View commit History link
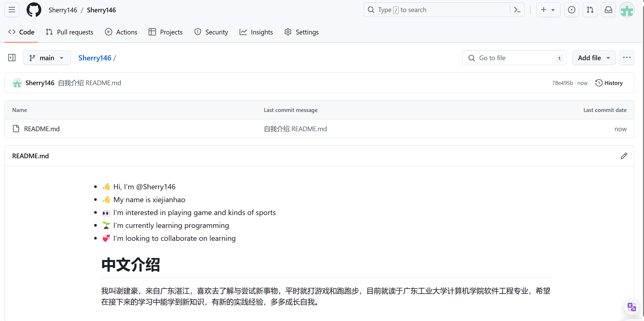The image size is (644, 321). coord(609,83)
